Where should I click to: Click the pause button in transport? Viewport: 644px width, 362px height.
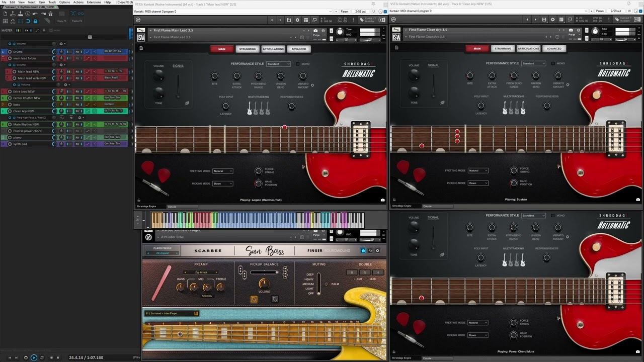pyautogui.click(x=58, y=357)
